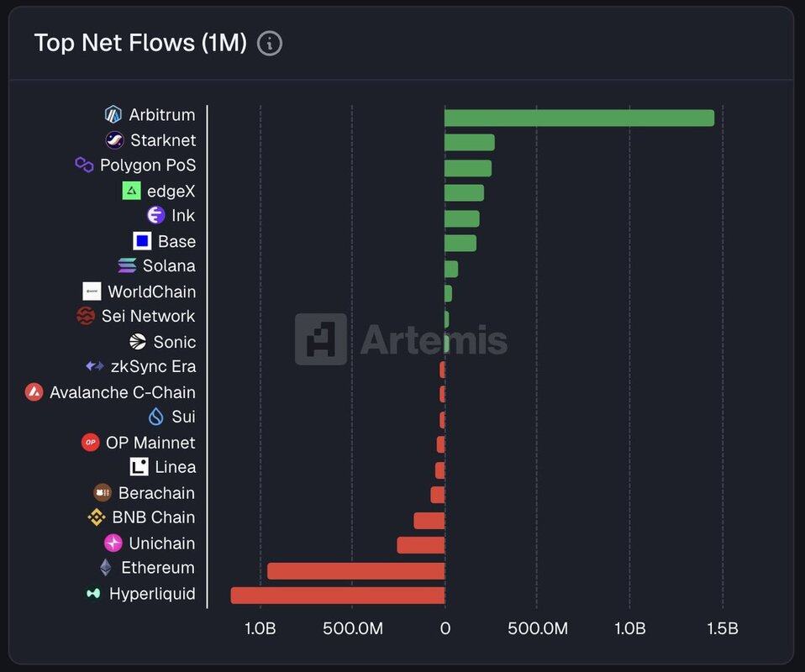The image size is (805, 672).
Task: Click the edgeX green logo icon
Action: tap(131, 191)
